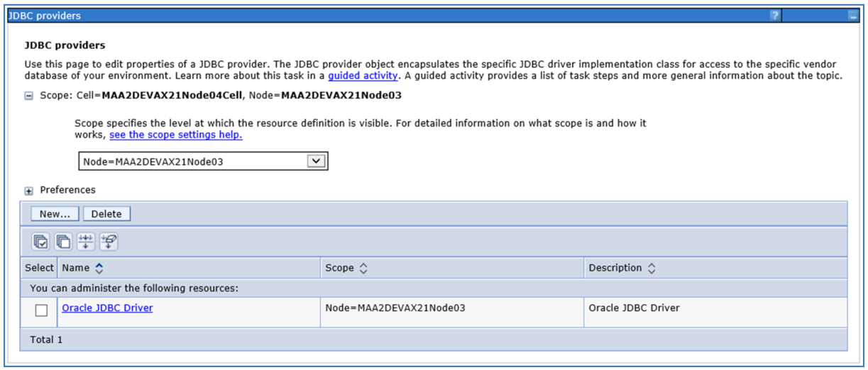
Task: Click the Select column header
Action: tap(39, 268)
